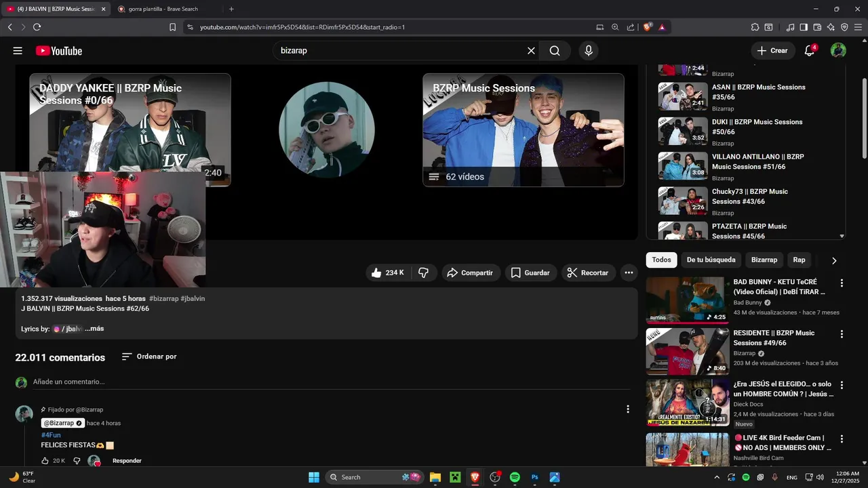This screenshot has width=868, height=488.
Task: Open Brave Shields icon
Action: click(x=648, y=27)
